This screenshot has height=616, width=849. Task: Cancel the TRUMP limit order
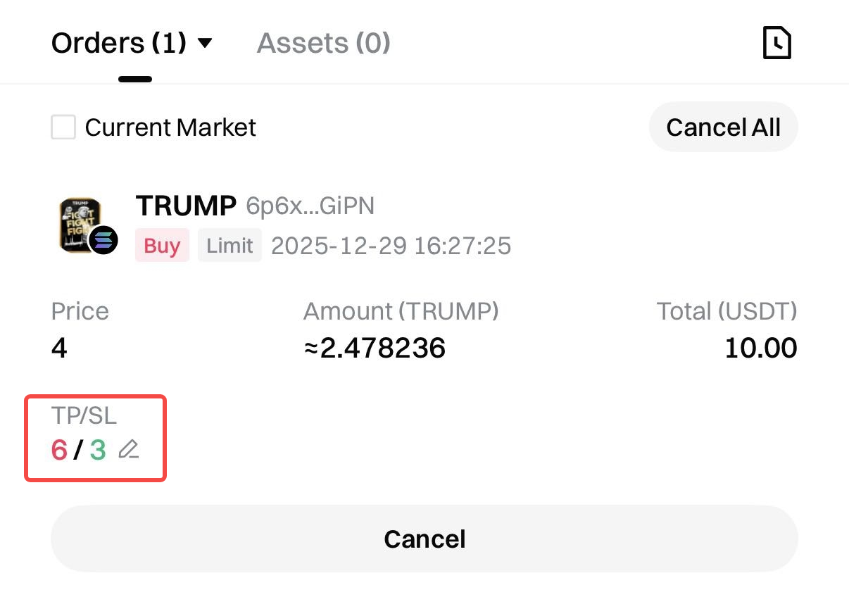(x=424, y=539)
